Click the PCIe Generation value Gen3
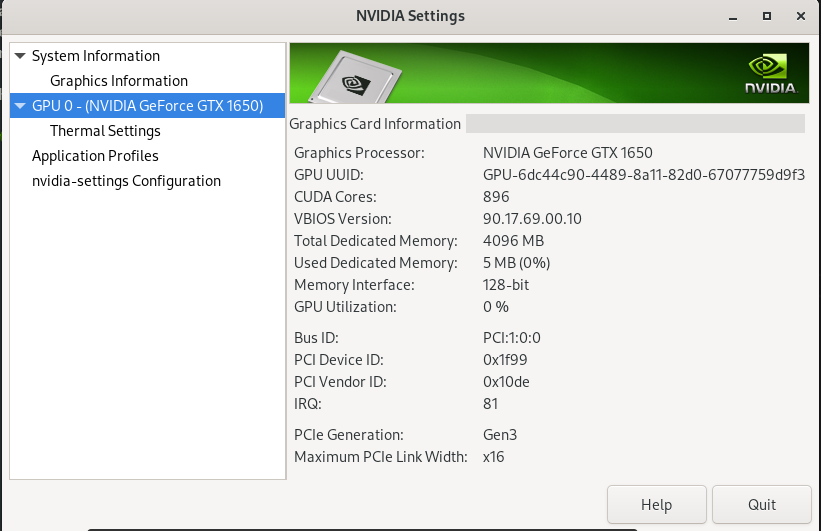 500,435
